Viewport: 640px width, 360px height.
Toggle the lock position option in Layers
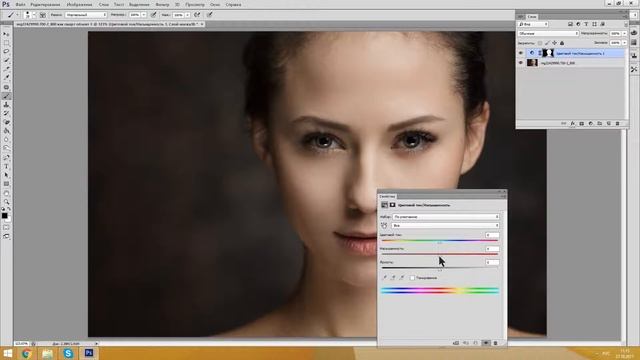point(554,43)
